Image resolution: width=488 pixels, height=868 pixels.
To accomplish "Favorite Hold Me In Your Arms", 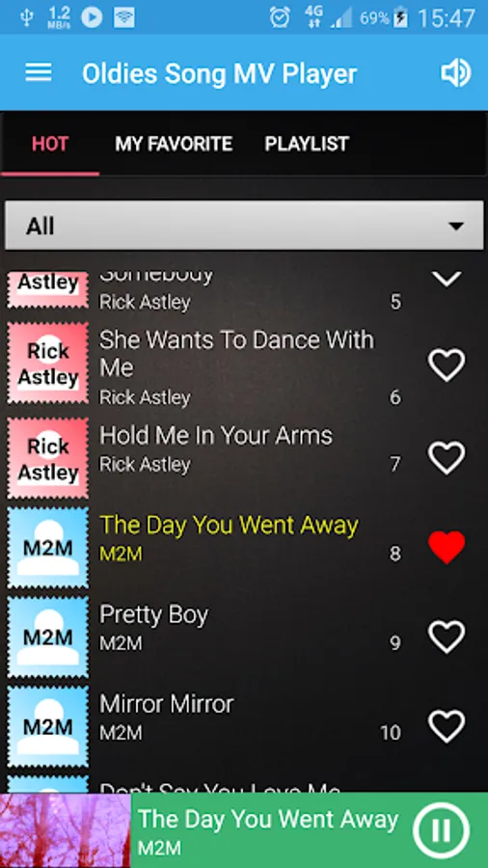I will coord(447,458).
